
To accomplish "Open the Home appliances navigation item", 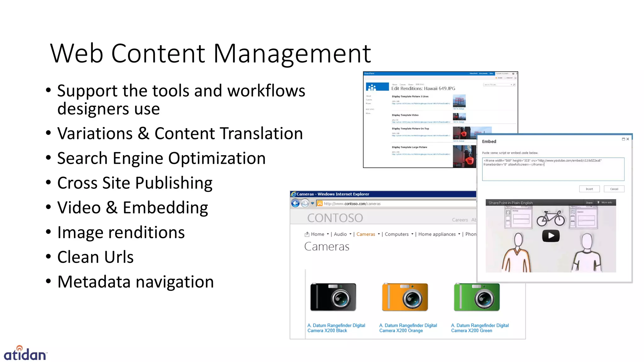I will click(x=437, y=234).
